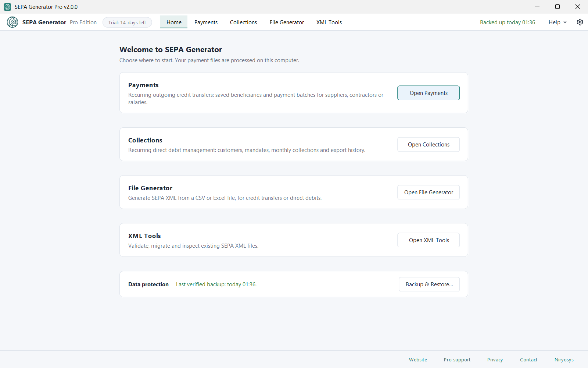Click the Trial 14 days left badge
This screenshot has height=368, width=588.
click(127, 22)
